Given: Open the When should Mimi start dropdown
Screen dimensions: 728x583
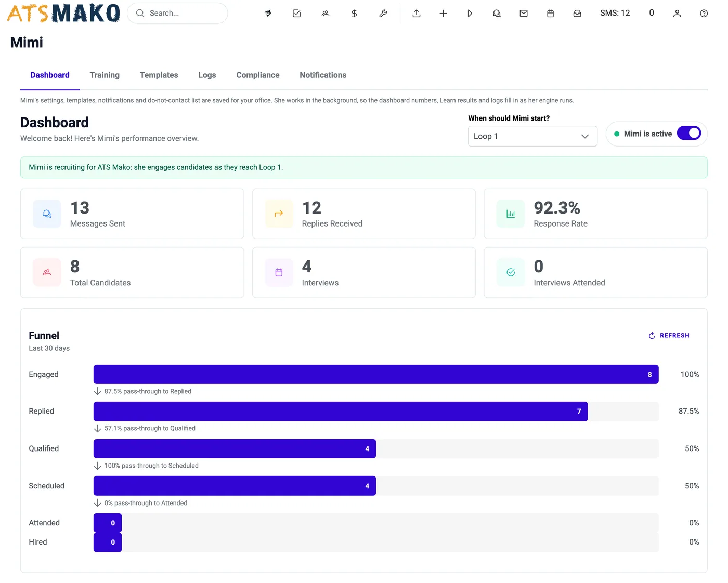Looking at the screenshot, I should [532, 136].
